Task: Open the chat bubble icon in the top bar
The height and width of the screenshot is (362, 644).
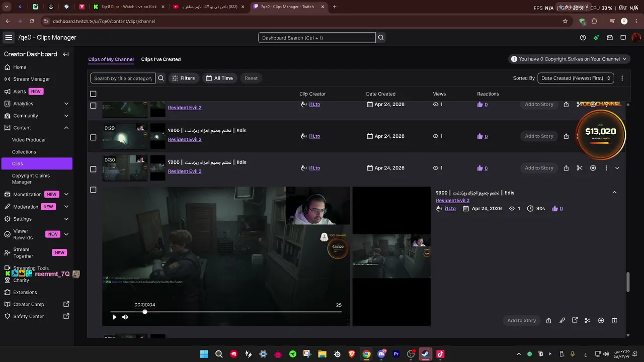Action: pyautogui.click(x=623, y=38)
